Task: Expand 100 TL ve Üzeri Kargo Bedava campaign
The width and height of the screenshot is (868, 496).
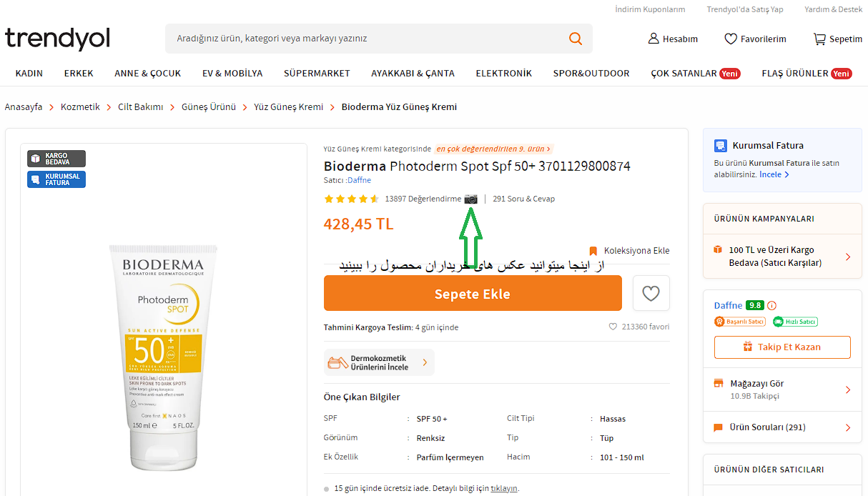Action: (x=847, y=257)
